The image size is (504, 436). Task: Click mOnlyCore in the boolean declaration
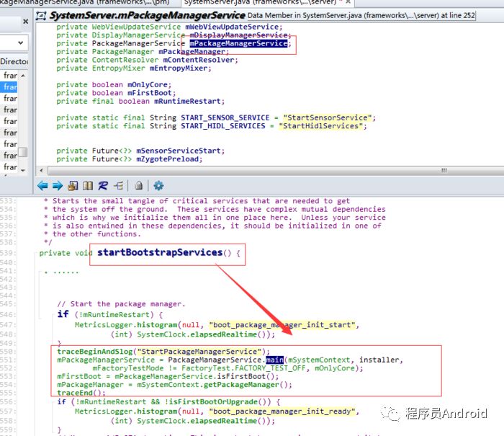(148, 84)
